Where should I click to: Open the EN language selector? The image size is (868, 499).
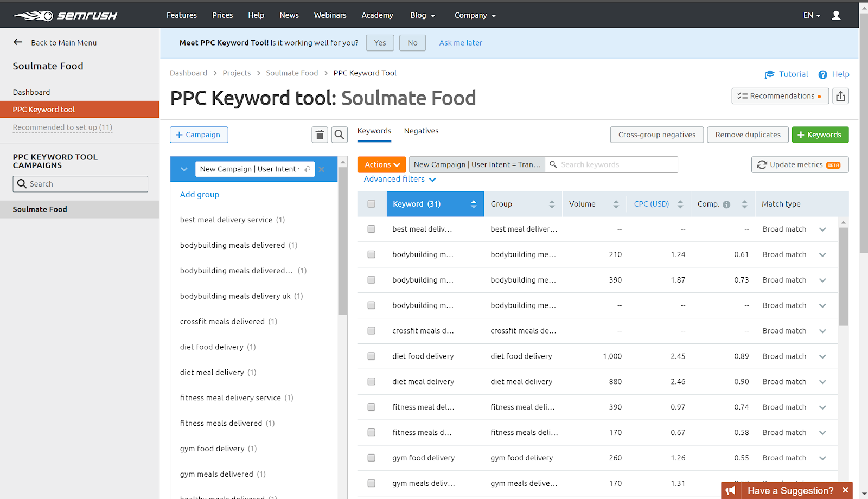(x=812, y=15)
